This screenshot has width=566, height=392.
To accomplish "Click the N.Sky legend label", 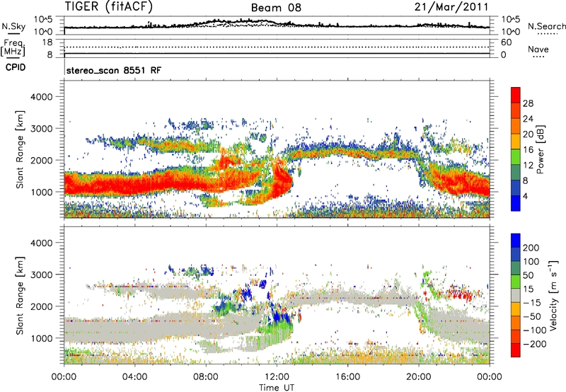I will click(x=13, y=26).
